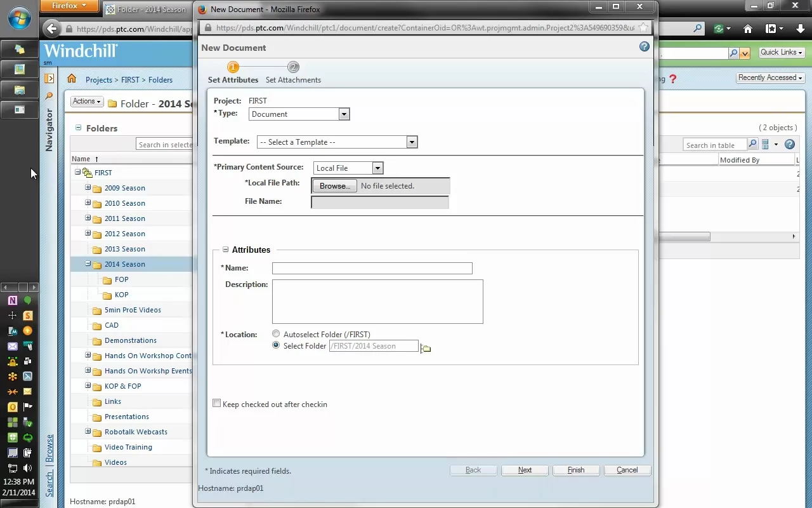Click the Search in table field
This screenshot has width=812, height=508.
pos(715,145)
